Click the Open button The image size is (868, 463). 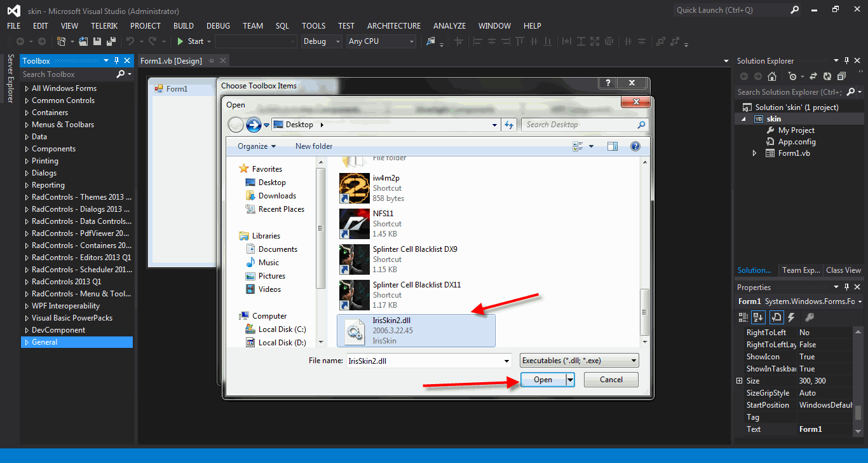(543, 380)
